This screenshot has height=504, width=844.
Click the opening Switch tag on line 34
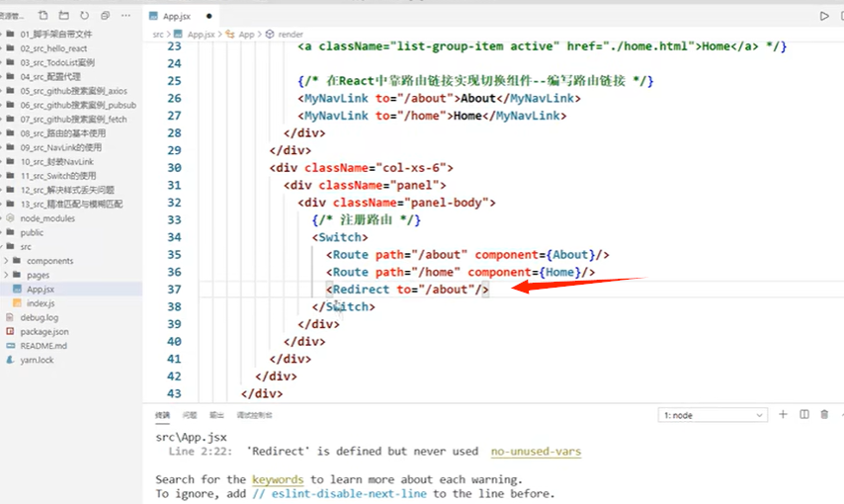(340, 237)
